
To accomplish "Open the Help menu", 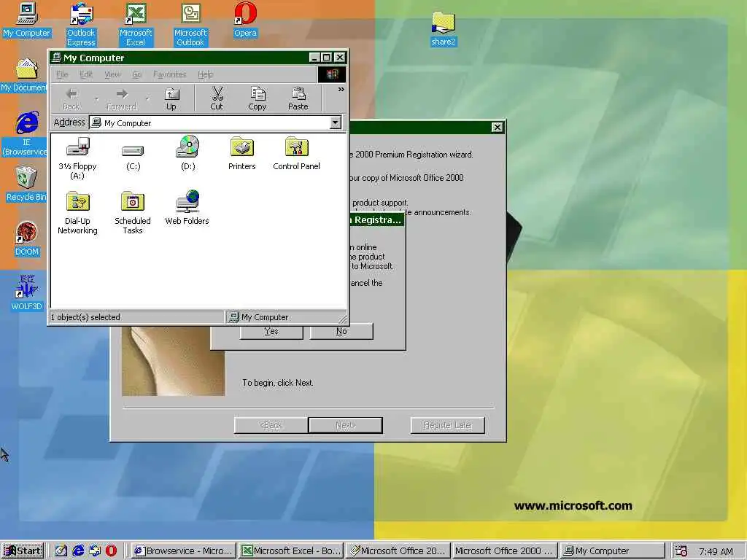I will pyautogui.click(x=205, y=74).
